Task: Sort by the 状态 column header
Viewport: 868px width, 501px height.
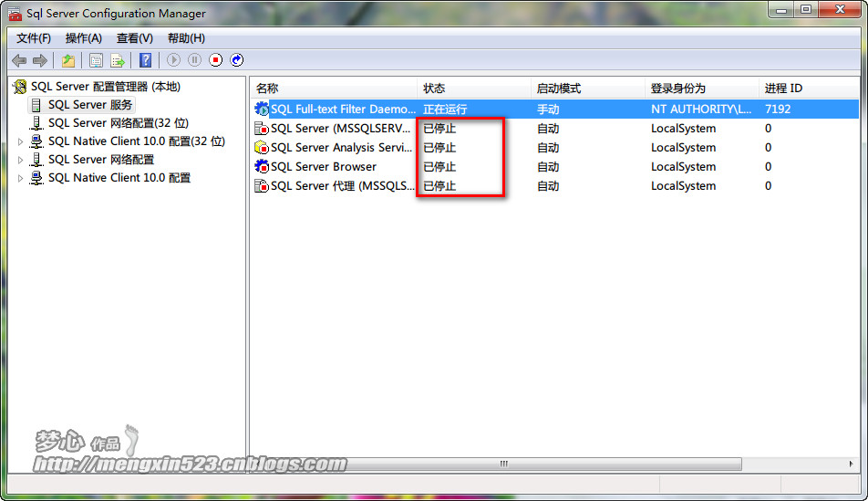Action: coord(474,89)
